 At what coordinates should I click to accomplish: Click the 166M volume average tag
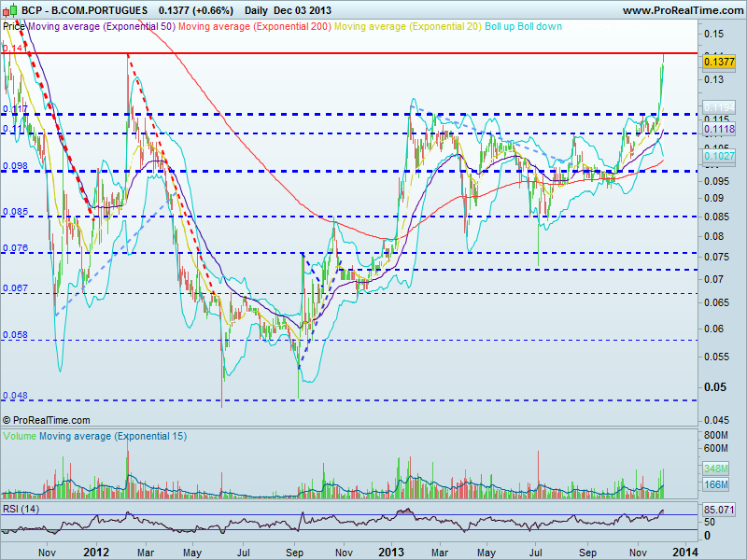[715, 484]
